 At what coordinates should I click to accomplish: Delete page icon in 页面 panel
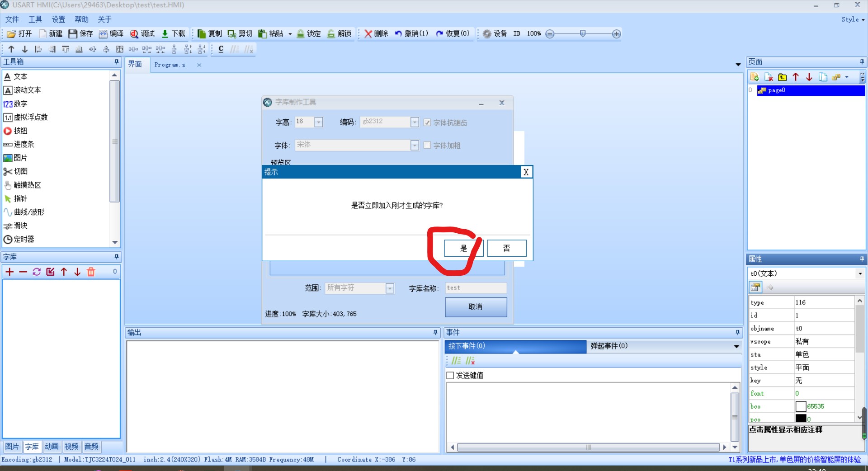click(769, 77)
